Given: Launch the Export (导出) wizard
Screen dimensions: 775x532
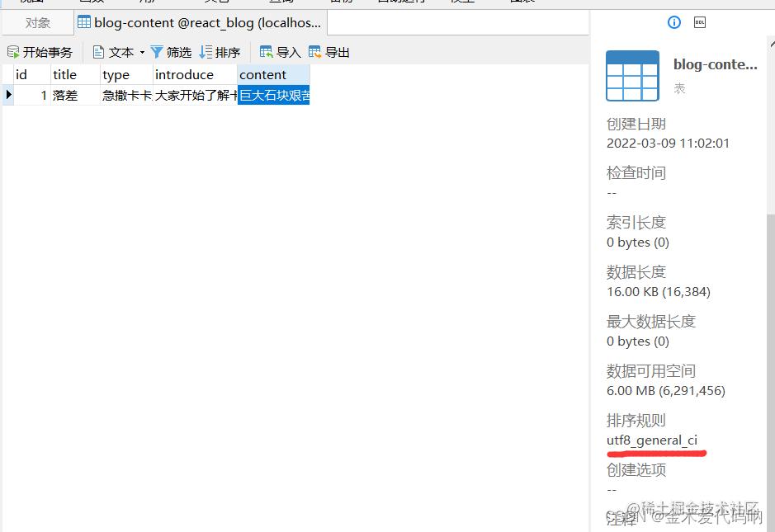Looking at the screenshot, I should 328,52.
